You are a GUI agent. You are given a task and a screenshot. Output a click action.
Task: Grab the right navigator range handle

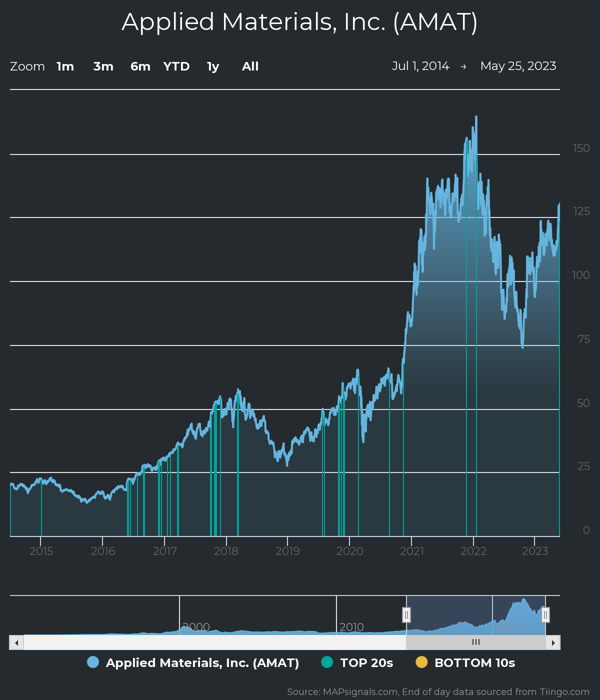545,615
